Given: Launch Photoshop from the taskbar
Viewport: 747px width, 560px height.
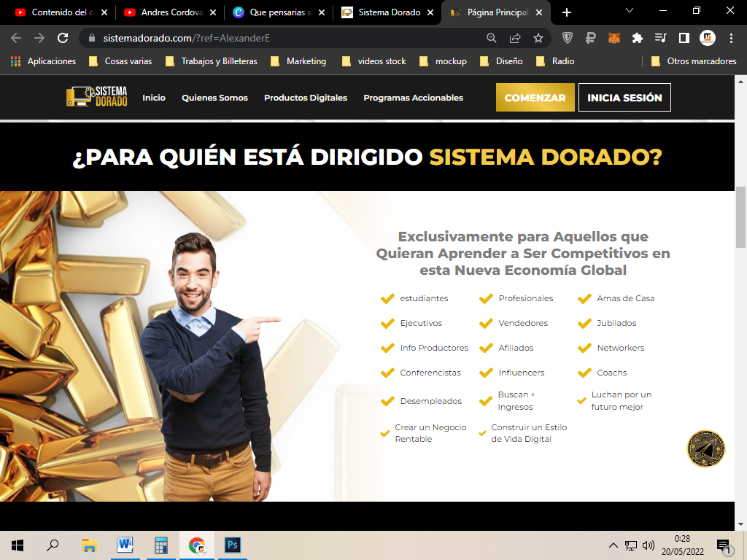Looking at the screenshot, I should [233, 545].
